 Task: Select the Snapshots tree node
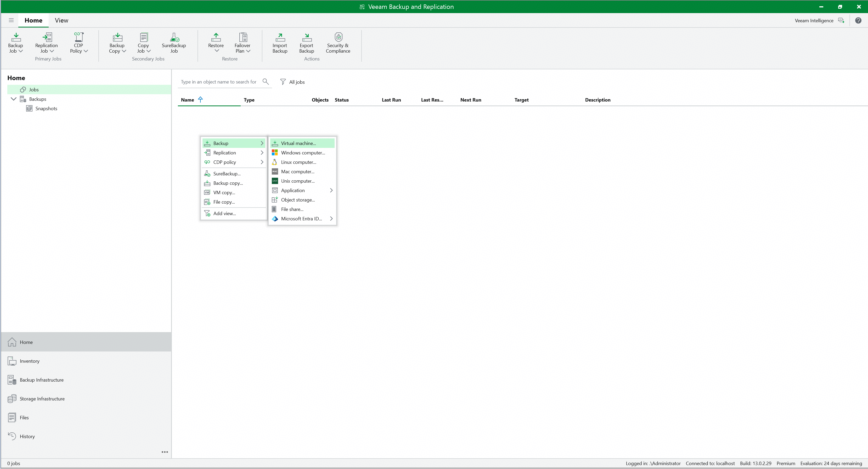pos(46,109)
